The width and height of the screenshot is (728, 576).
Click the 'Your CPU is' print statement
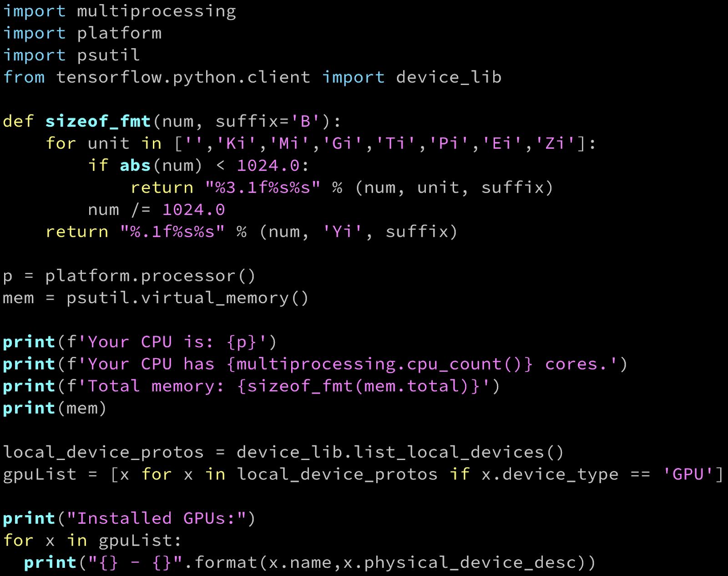(136, 341)
